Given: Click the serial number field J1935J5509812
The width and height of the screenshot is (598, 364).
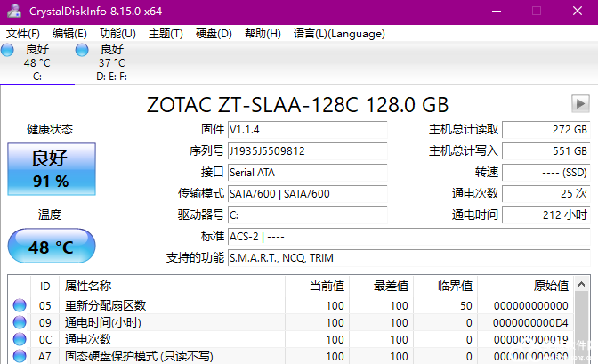Looking at the screenshot, I should coord(307,151).
